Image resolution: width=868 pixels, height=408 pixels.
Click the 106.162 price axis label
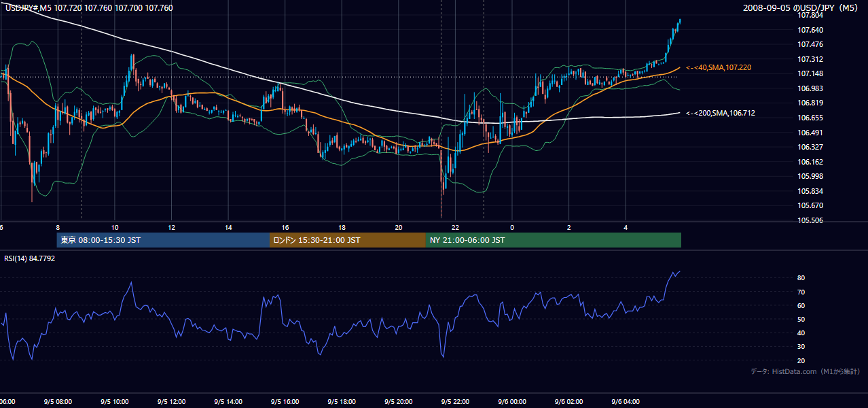[x=811, y=162]
